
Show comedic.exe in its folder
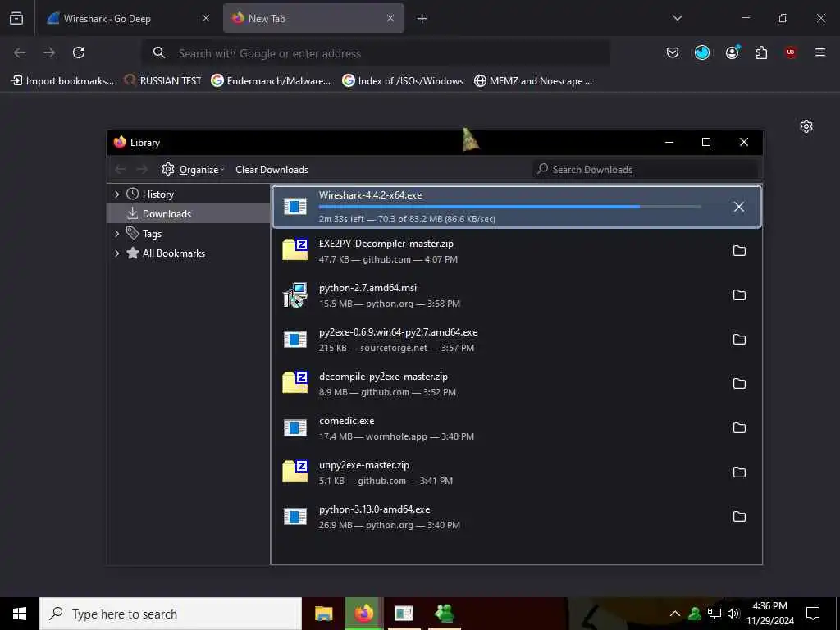pos(739,428)
